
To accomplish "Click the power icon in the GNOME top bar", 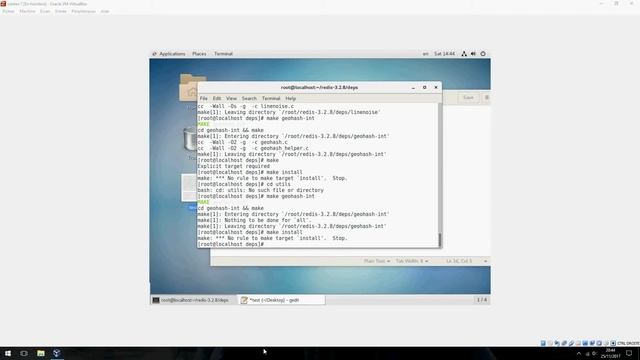I will click(x=483, y=54).
